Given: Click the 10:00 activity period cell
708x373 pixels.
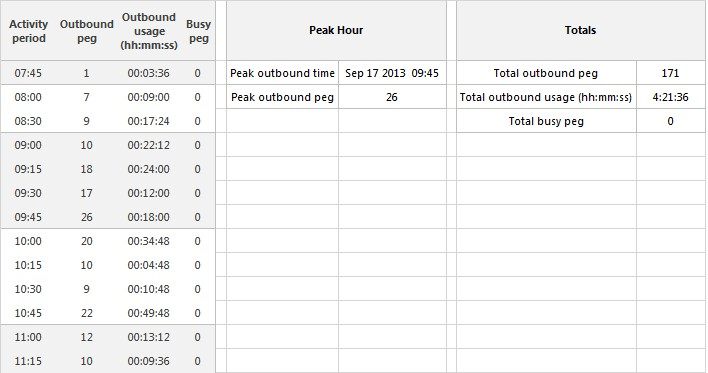Looking at the screenshot, I should click(28, 241).
